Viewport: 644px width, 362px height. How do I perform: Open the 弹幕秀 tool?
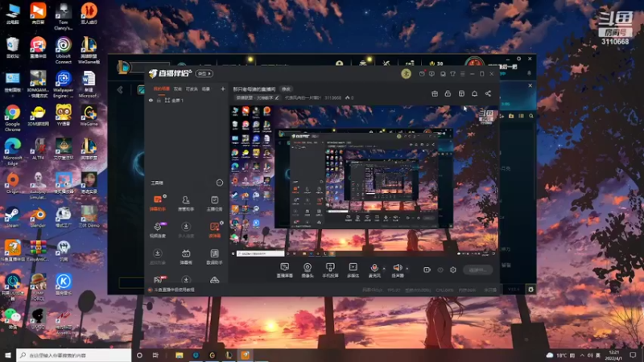186,257
